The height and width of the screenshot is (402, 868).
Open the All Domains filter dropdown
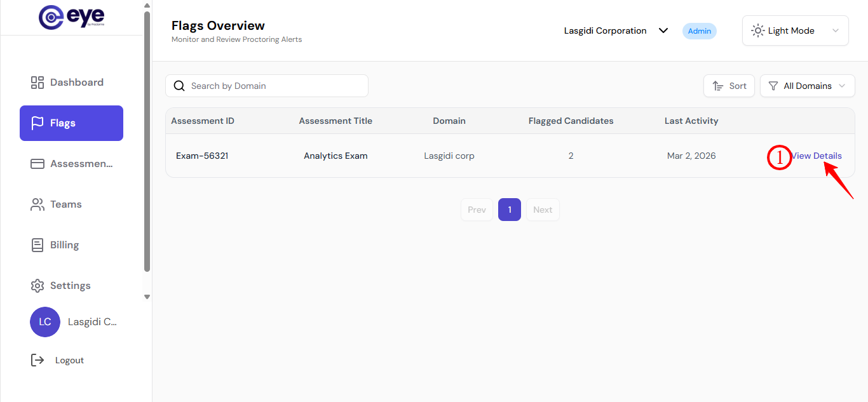click(807, 86)
